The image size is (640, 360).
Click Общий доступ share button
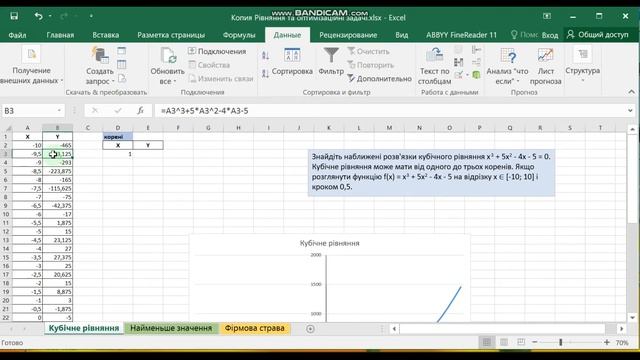click(x=598, y=35)
